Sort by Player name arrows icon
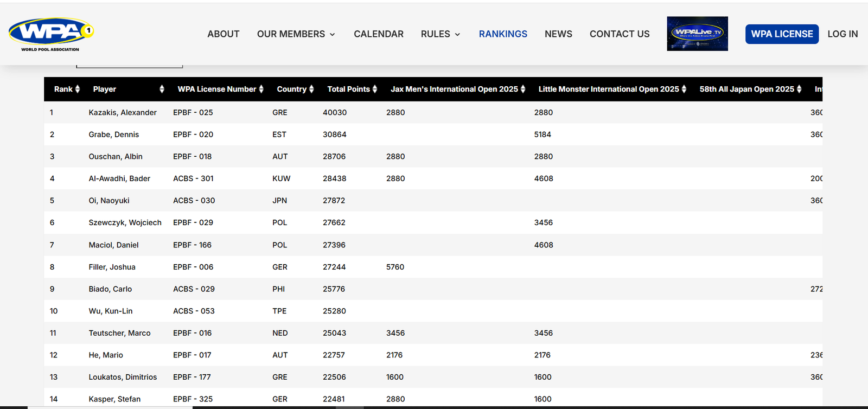The image size is (868, 409). coord(162,89)
